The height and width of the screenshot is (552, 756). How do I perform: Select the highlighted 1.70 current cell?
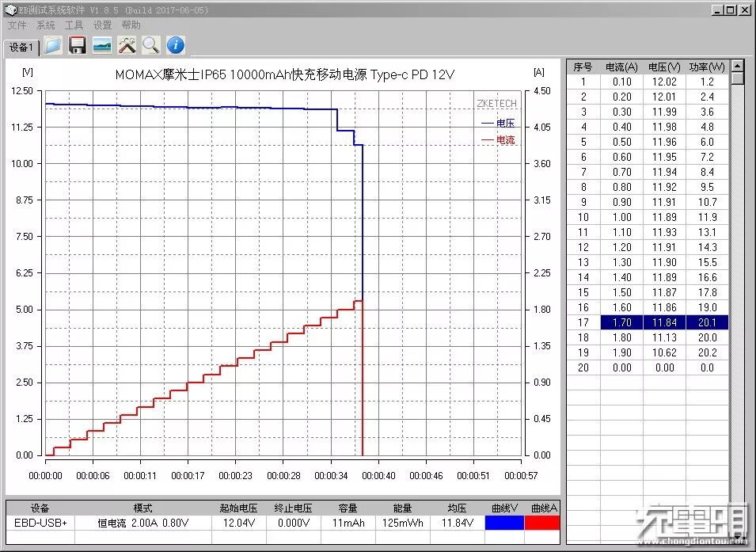pos(621,322)
